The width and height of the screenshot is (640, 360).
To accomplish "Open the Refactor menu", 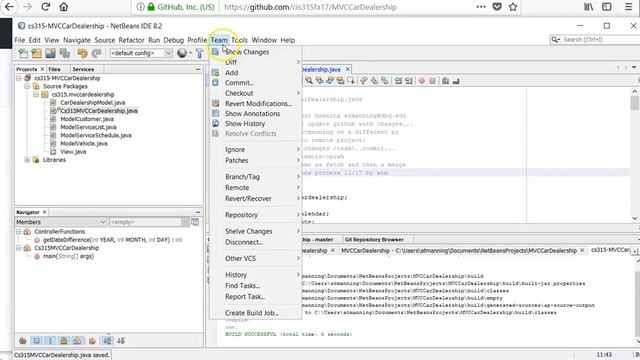I will pos(131,40).
